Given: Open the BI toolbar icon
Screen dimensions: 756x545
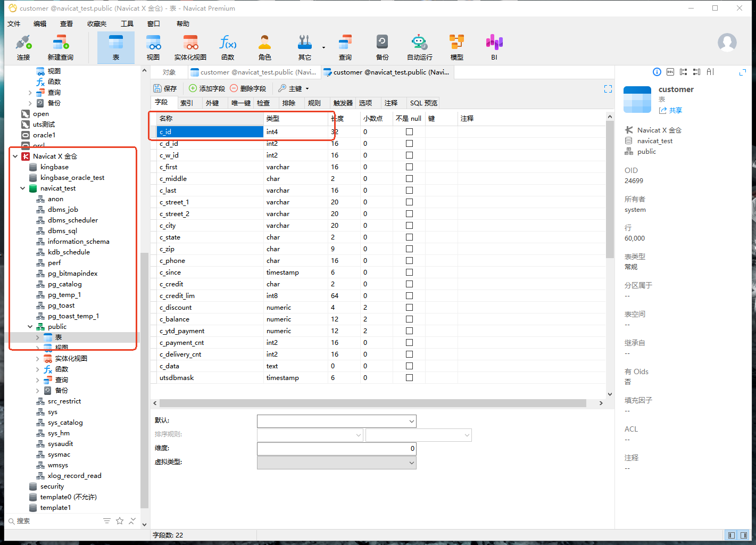Looking at the screenshot, I should pyautogui.click(x=494, y=47).
